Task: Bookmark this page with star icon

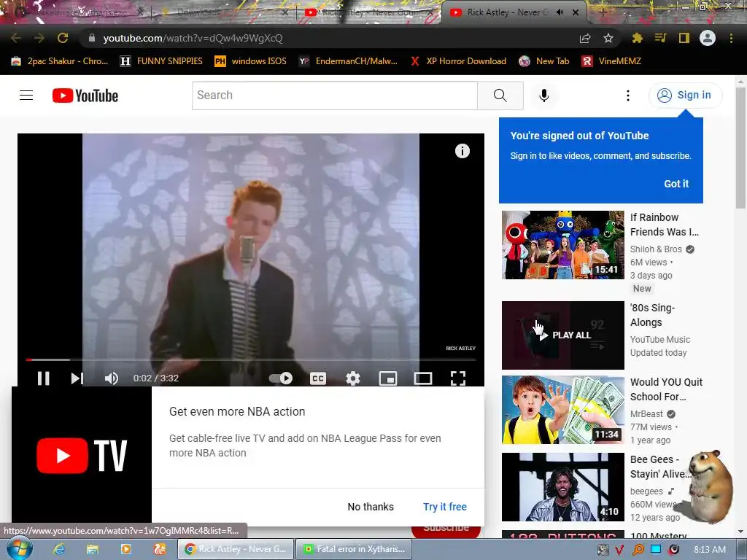Action: [608, 38]
